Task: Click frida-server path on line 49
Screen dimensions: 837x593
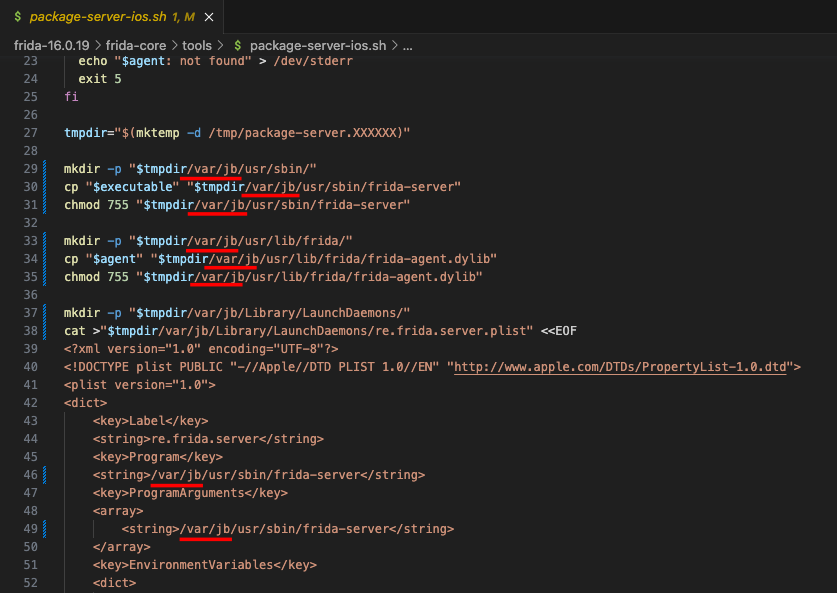Action: pyautogui.click(x=285, y=529)
